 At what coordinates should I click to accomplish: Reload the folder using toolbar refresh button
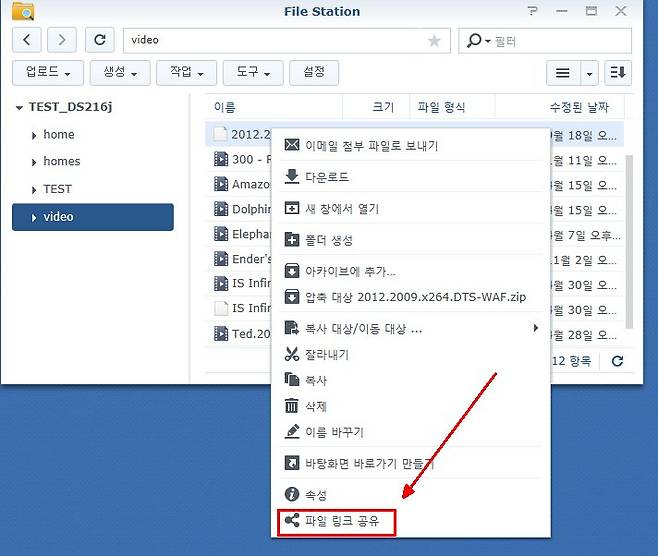point(100,40)
